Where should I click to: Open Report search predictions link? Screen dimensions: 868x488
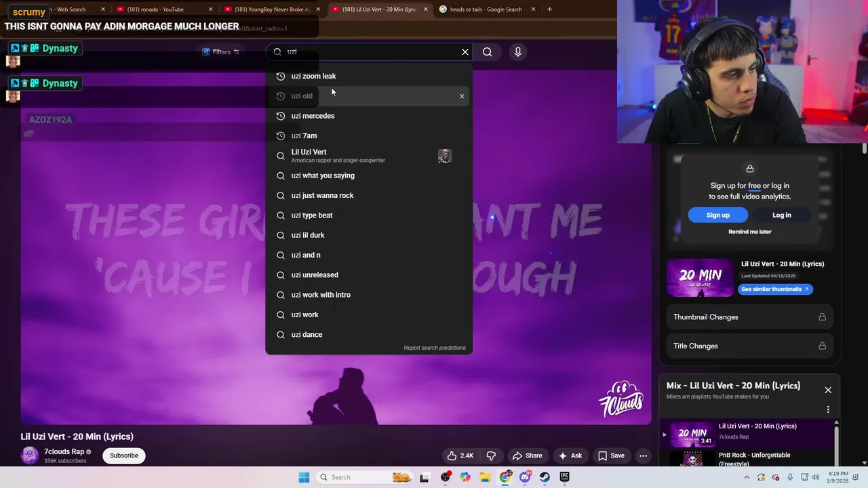click(435, 348)
